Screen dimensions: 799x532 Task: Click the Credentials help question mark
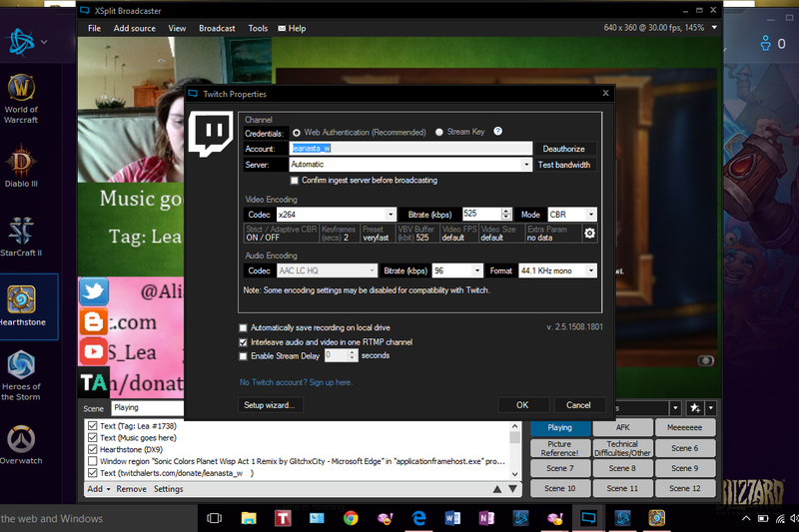tap(497, 132)
